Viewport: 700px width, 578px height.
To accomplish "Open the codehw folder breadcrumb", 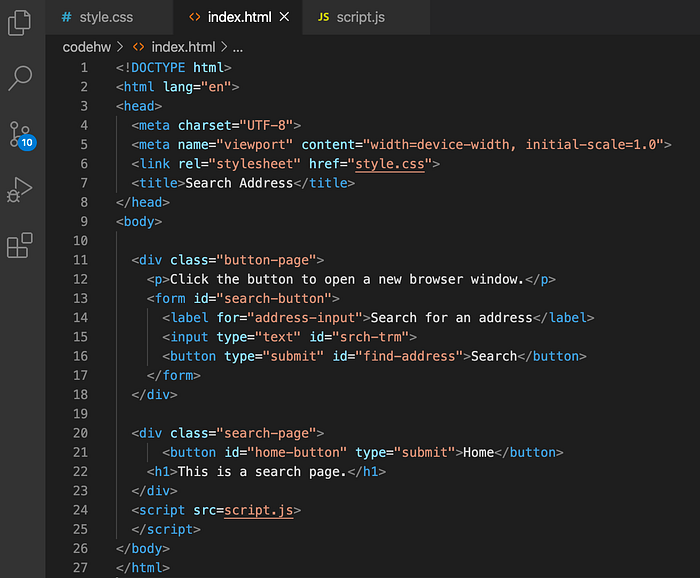I will (x=87, y=47).
